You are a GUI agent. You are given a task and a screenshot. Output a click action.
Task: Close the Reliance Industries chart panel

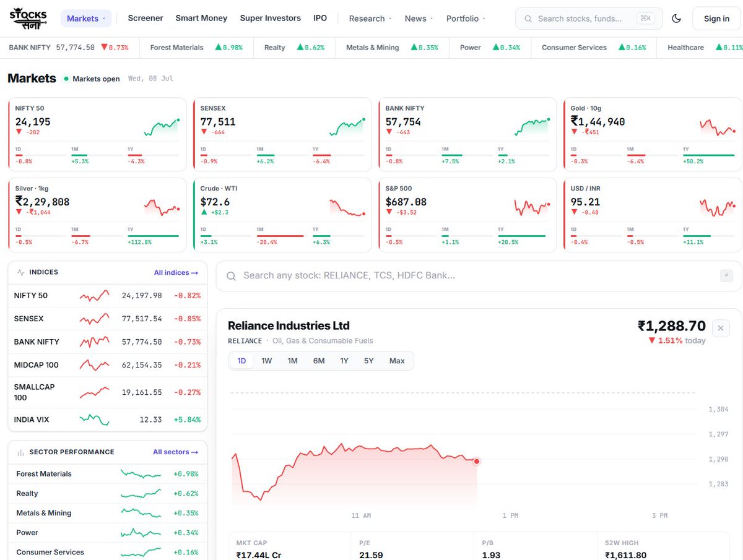721,329
